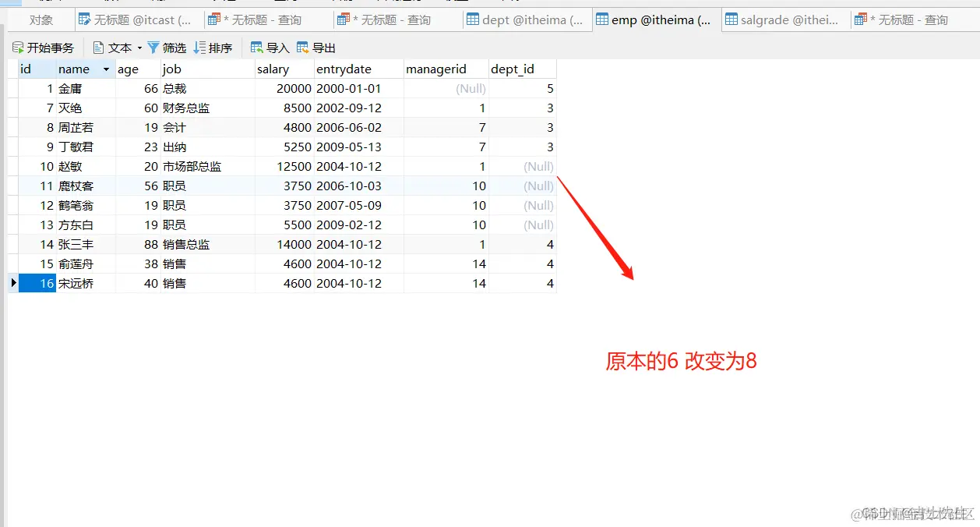
Task: Select the name cell 鹿杖客
Action: tap(86, 186)
